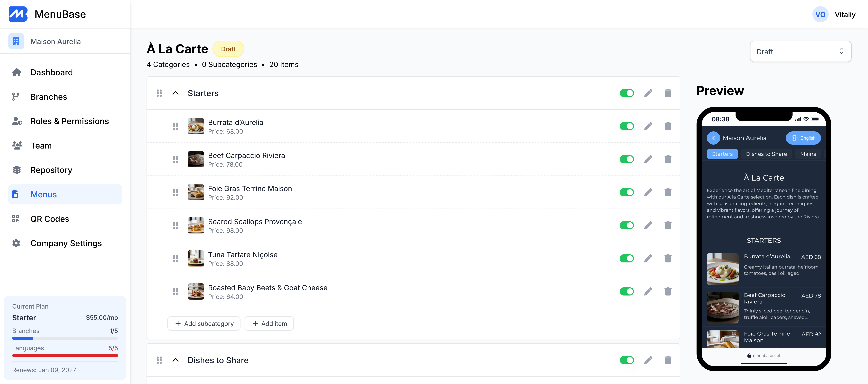The image size is (868, 384).
Task: Collapse the Starters category chevron
Action: point(176,93)
